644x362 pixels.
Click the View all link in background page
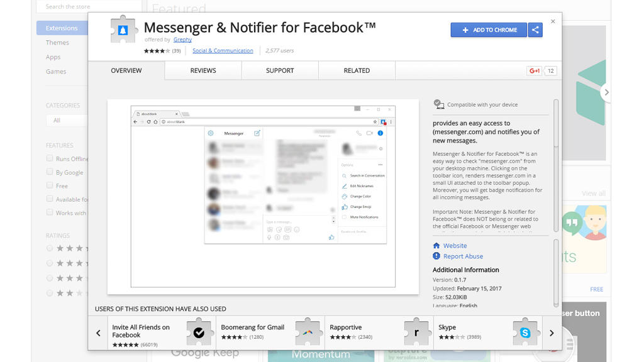point(594,194)
